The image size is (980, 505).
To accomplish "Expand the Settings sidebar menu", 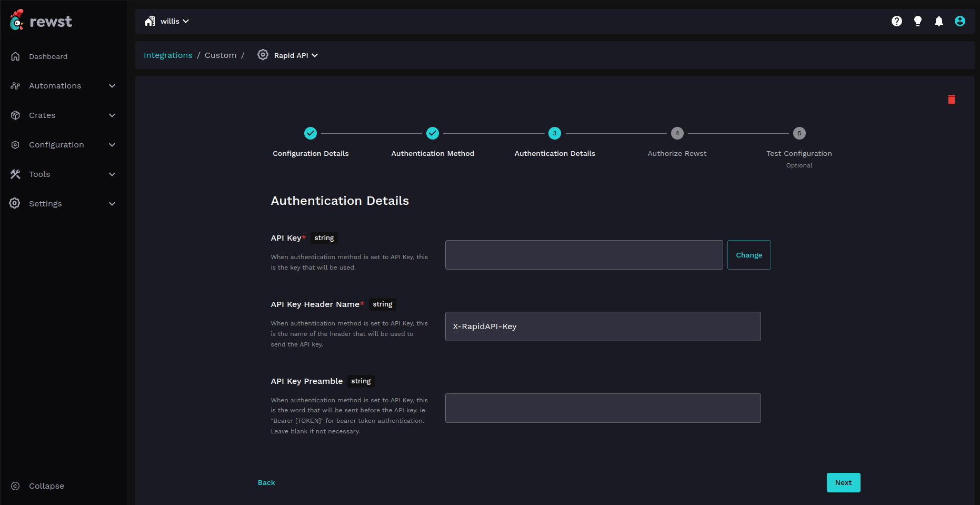I will pyautogui.click(x=63, y=204).
